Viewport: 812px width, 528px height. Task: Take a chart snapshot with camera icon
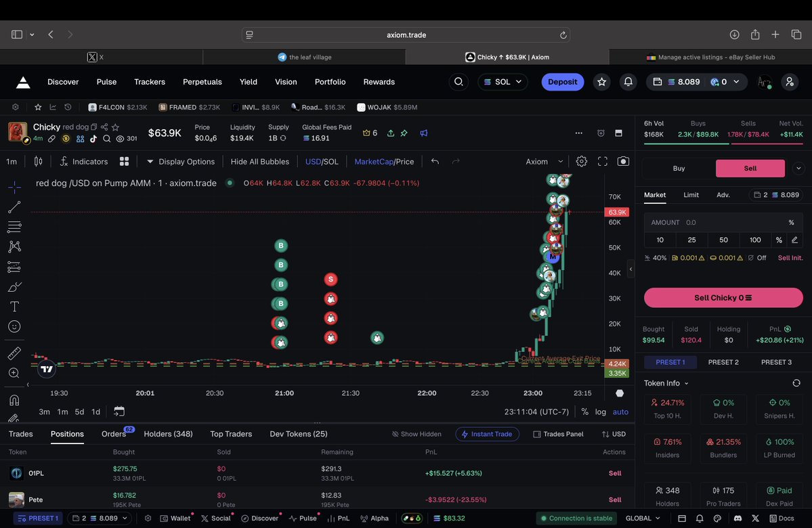pyautogui.click(x=624, y=162)
